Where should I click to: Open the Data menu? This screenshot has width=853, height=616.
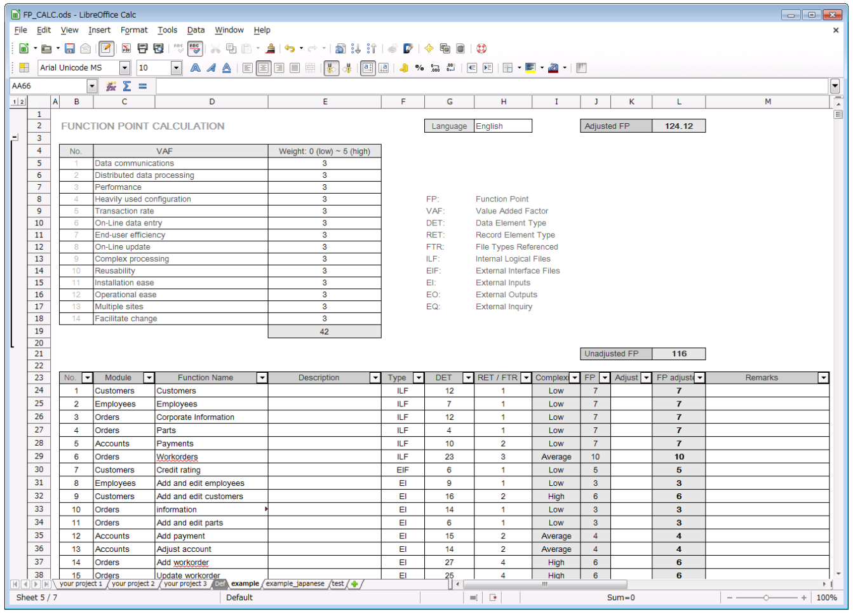(196, 30)
